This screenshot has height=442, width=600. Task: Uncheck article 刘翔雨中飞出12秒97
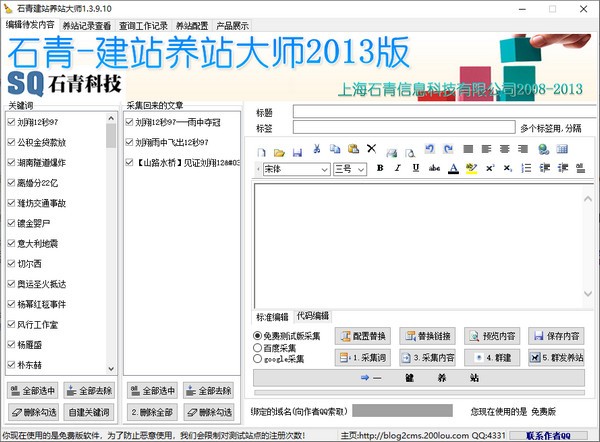(129, 142)
